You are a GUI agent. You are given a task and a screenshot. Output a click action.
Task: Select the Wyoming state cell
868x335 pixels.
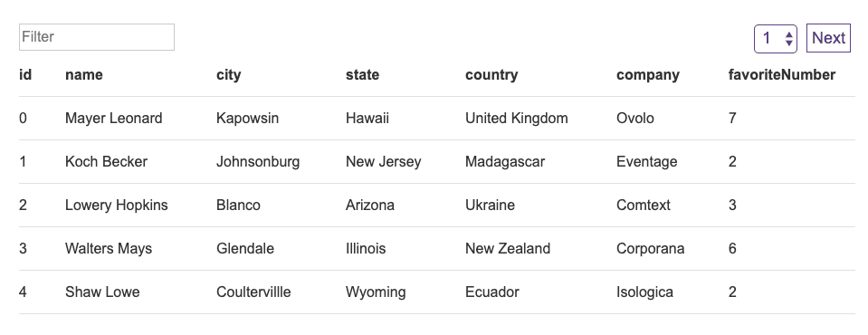pos(376,292)
